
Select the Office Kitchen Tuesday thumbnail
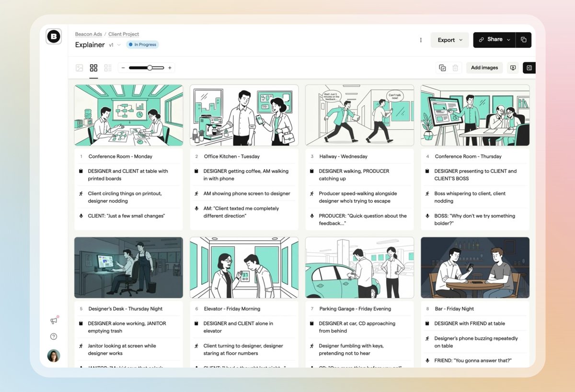point(244,115)
